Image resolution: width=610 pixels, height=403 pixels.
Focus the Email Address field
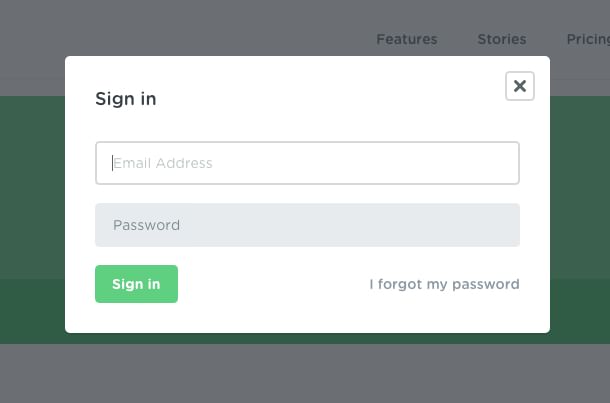pos(307,163)
